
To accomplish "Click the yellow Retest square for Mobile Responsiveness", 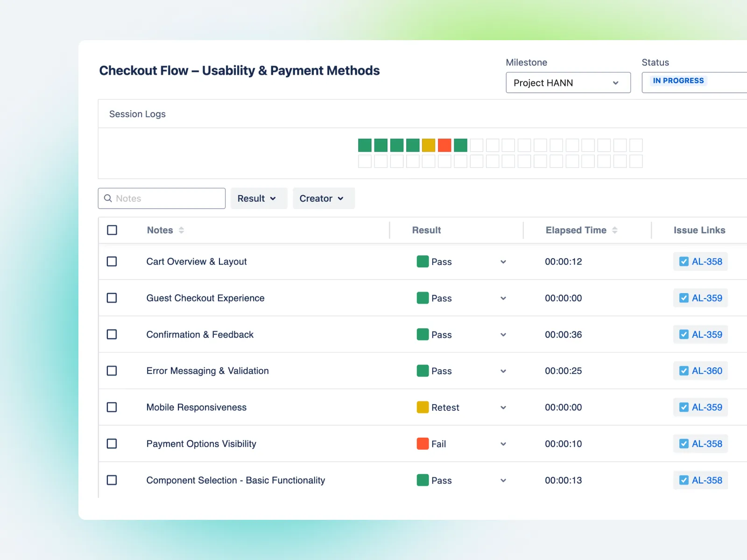I will click(x=423, y=407).
